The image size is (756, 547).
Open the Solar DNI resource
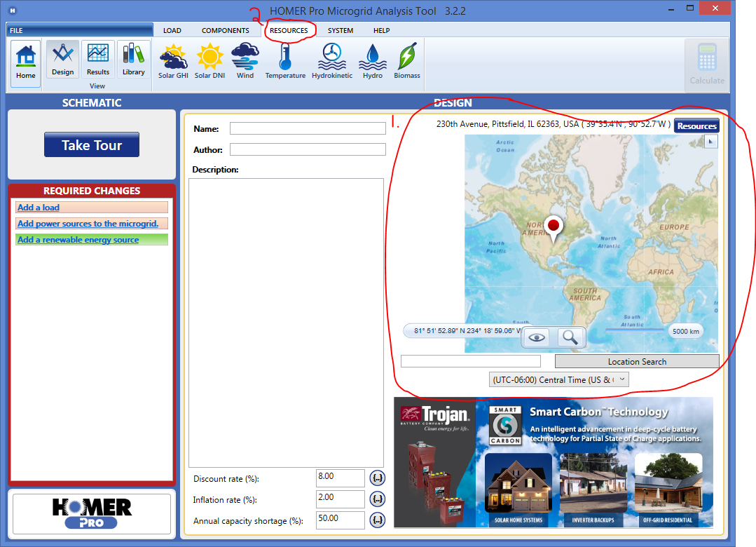pos(209,60)
